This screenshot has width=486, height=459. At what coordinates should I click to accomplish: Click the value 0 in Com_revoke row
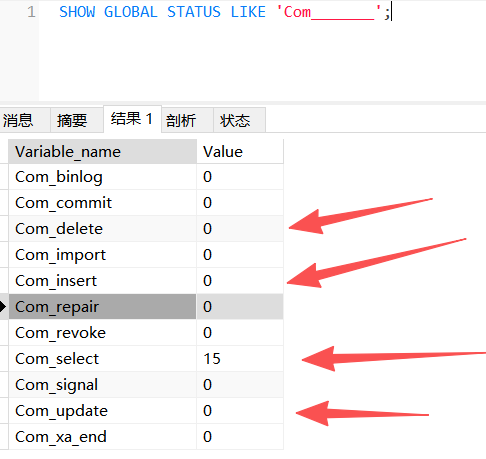(x=240, y=333)
